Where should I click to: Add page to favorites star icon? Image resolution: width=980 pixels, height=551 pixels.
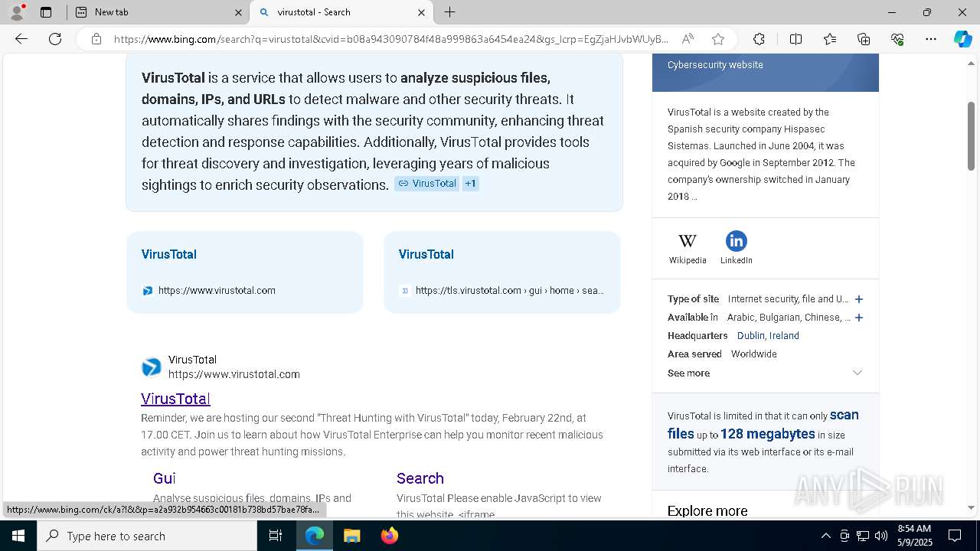718,39
